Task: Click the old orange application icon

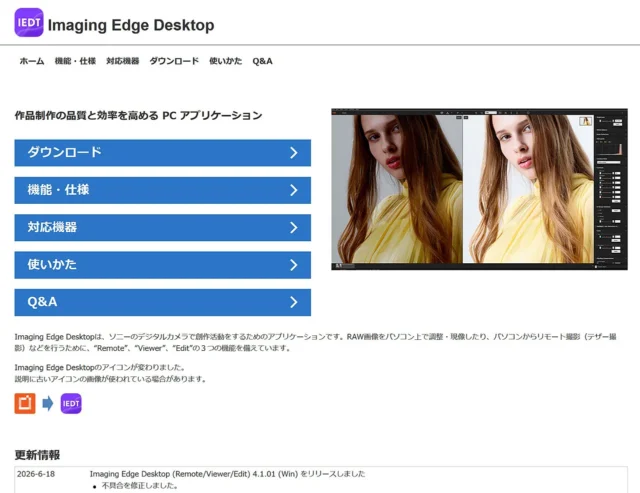Action: click(x=25, y=404)
